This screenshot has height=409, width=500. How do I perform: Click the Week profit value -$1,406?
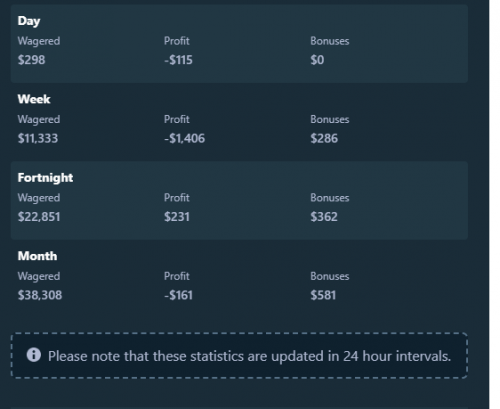coord(184,138)
